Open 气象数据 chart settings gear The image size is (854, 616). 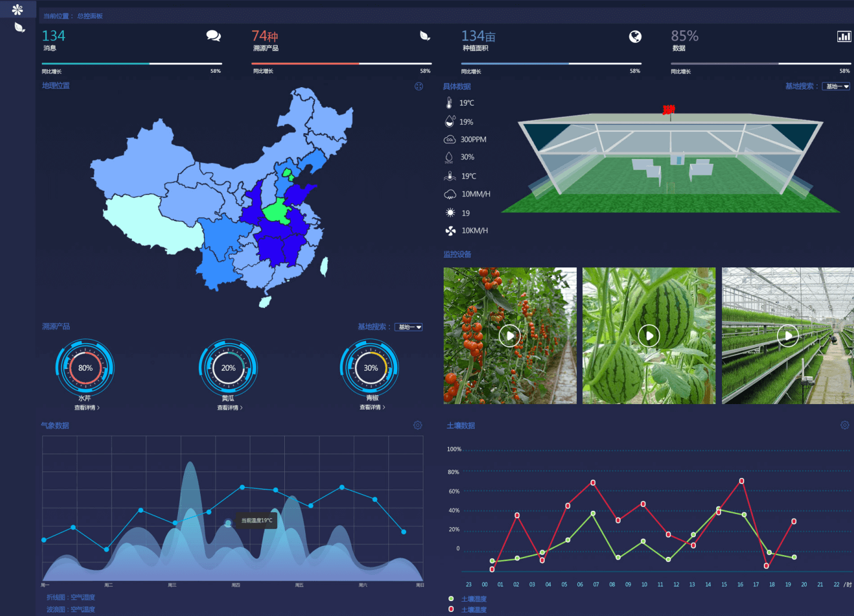point(417,425)
